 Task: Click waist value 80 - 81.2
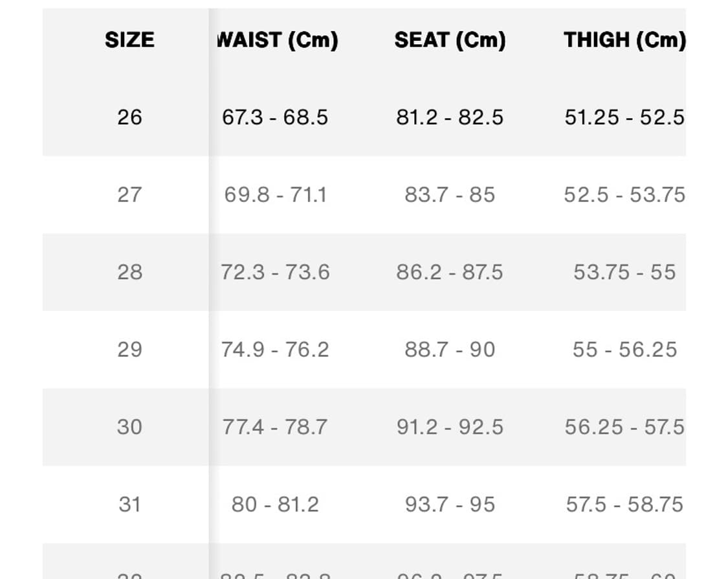point(275,504)
